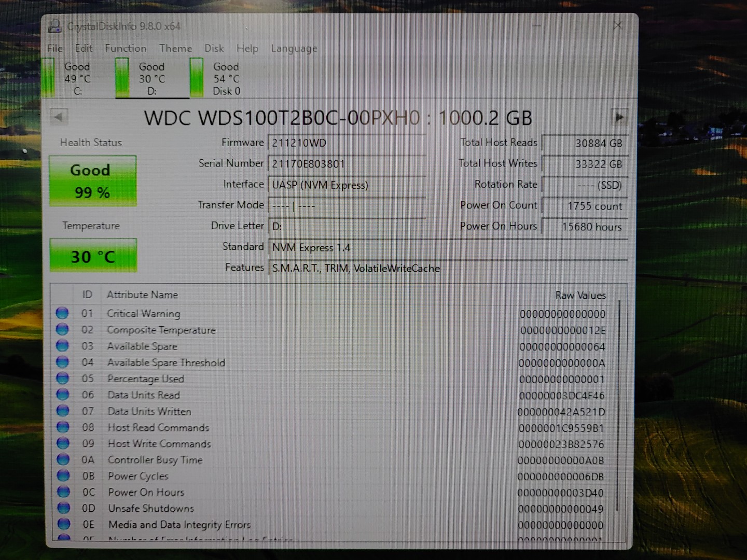Viewport: 747px width, 560px height.
Task: Click raw value 000000000006DB
Action: [x=561, y=477]
